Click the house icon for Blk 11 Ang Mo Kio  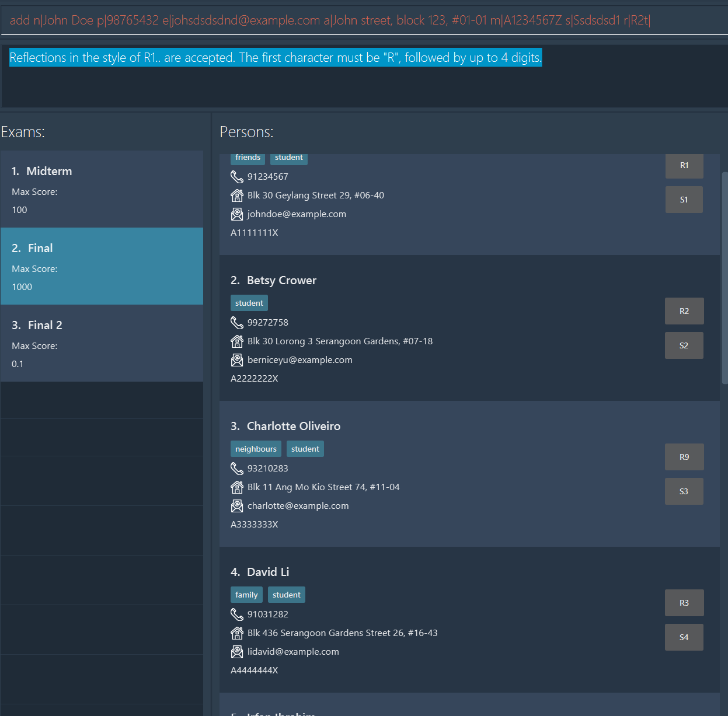[x=237, y=487]
